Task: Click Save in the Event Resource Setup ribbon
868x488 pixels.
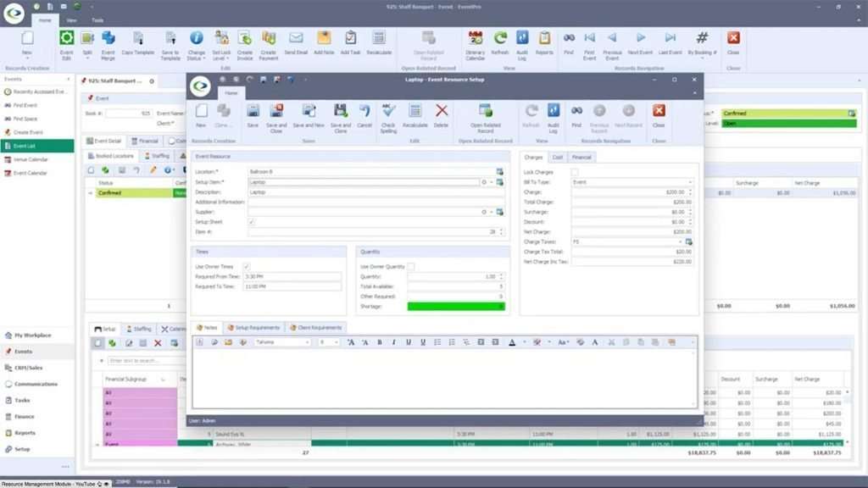Action: pos(253,115)
